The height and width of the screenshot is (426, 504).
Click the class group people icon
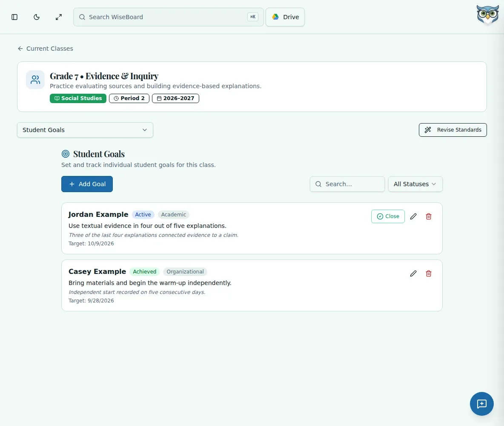(x=35, y=80)
